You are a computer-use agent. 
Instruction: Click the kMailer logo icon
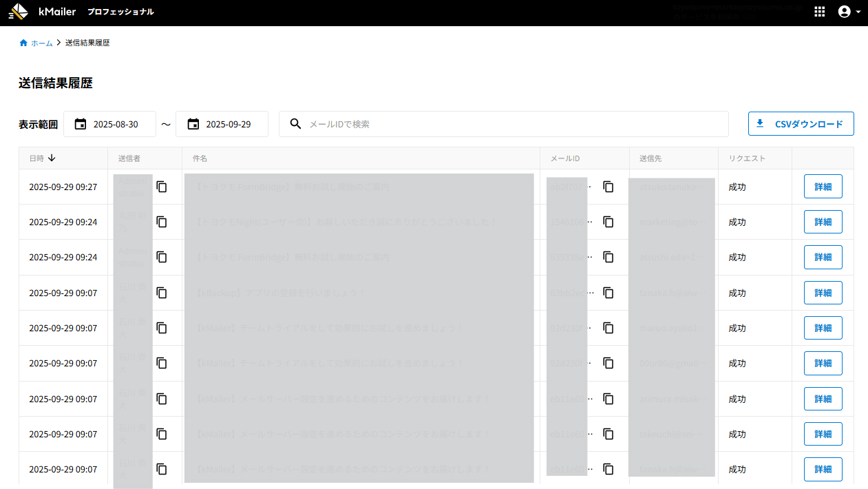click(19, 12)
